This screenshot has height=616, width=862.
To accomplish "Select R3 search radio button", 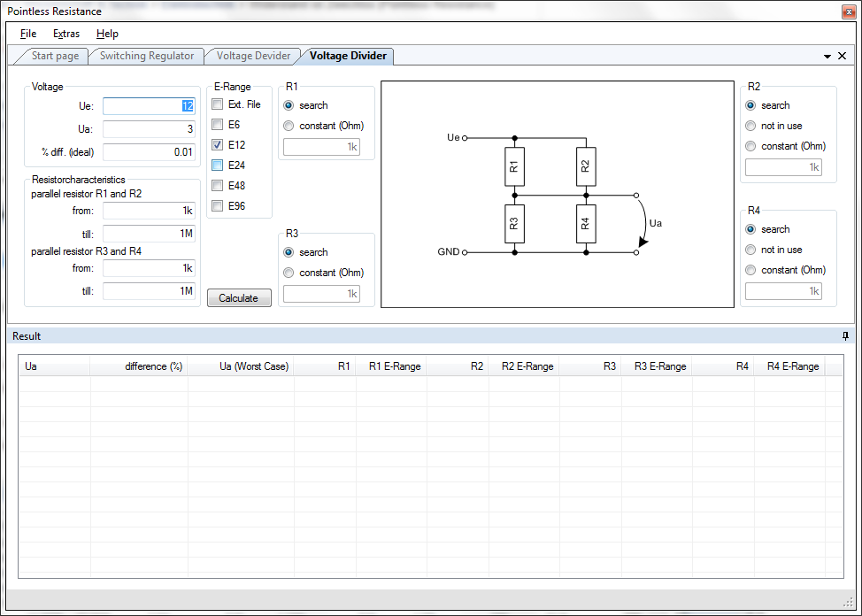I will coord(289,252).
